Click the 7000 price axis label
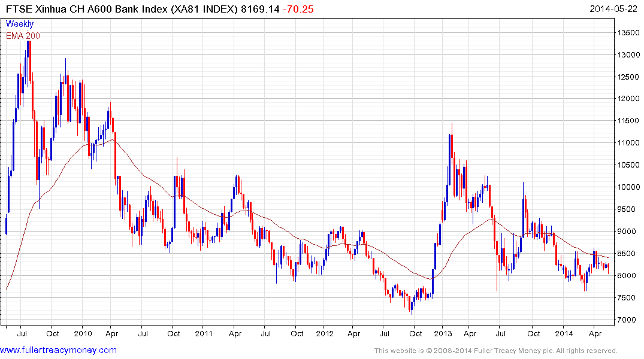644x359 pixels. [627, 320]
